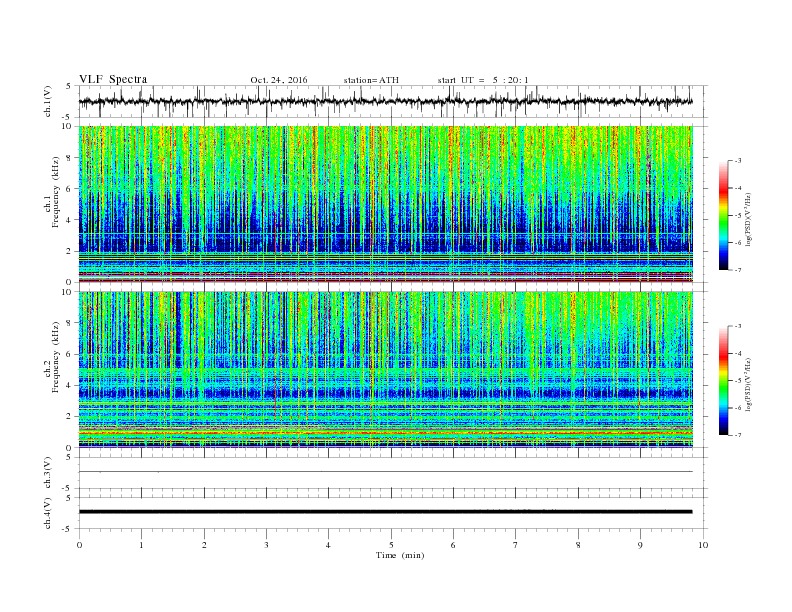Screen dimensions: 792x612
Task: Click the "1" tick on the time axis
Action: tap(141, 545)
